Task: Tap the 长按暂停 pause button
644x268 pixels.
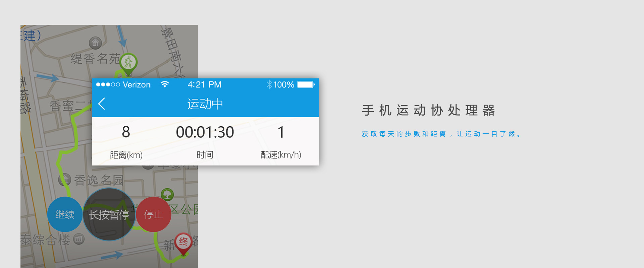Action: click(109, 214)
